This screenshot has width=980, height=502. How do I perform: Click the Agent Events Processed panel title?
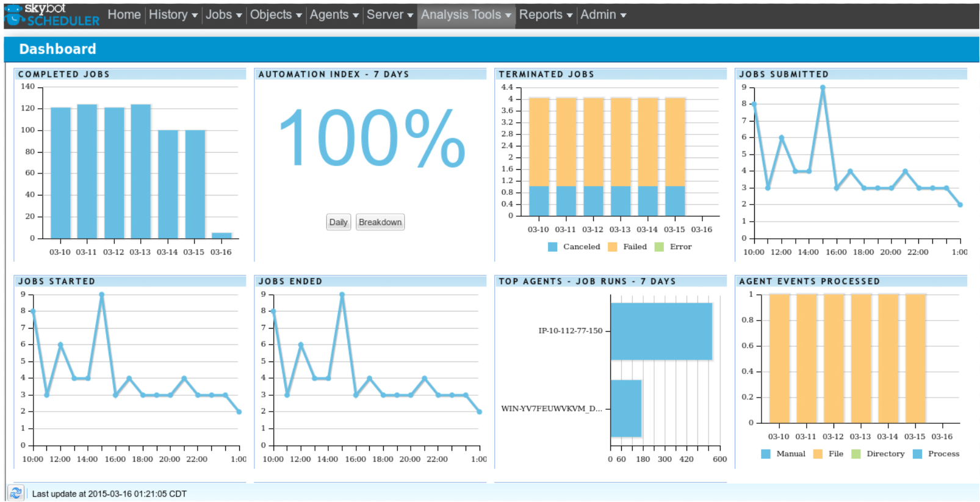(x=810, y=281)
